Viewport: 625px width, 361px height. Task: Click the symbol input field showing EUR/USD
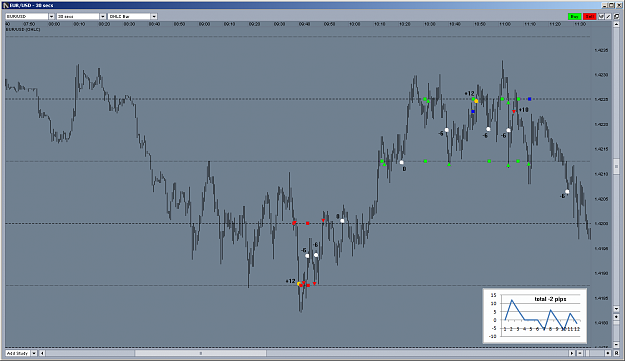point(27,16)
